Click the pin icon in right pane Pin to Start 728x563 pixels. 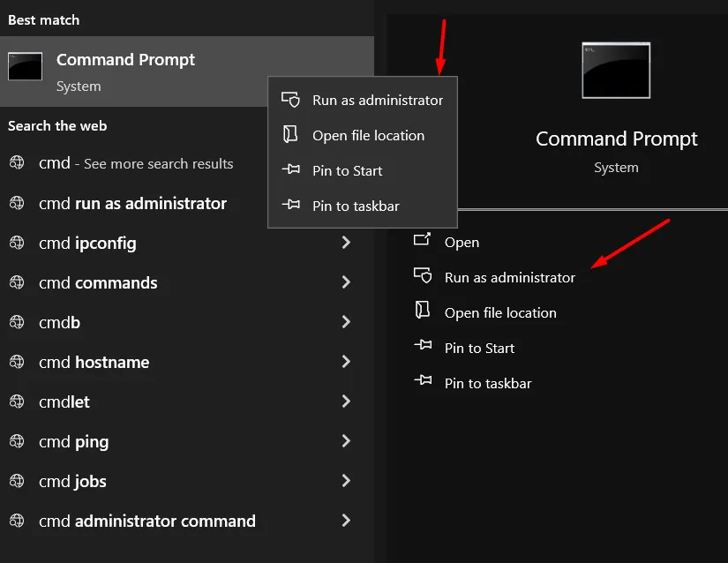pyautogui.click(x=423, y=345)
